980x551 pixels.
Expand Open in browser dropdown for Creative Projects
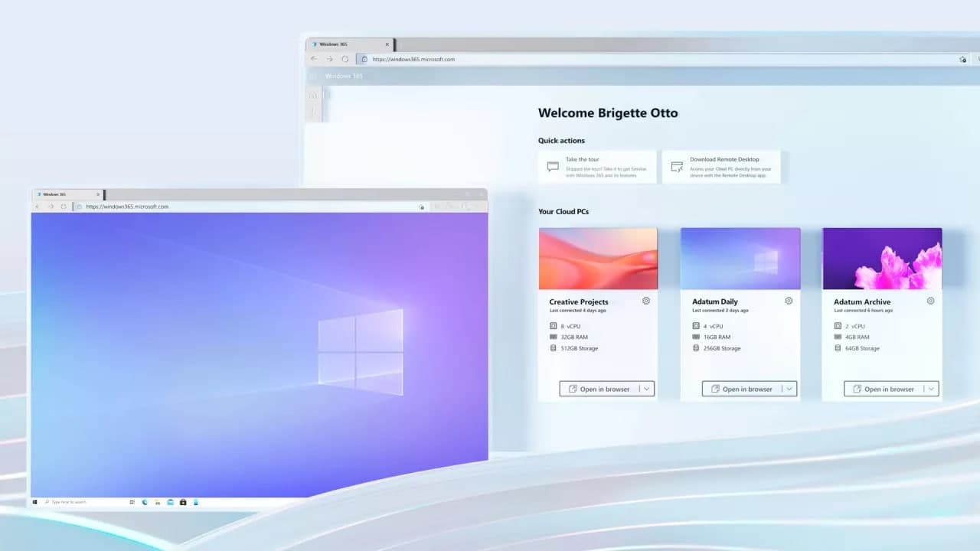(647, 388)
